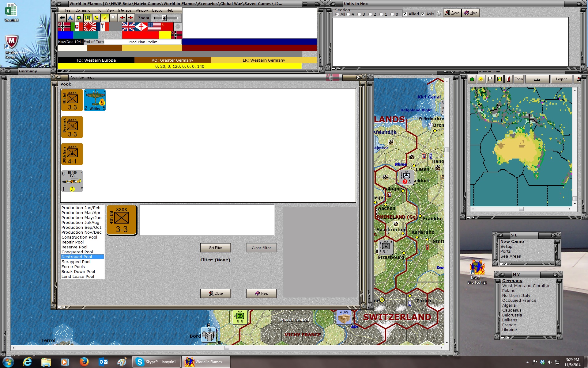Click the green hexagon icon in main toolbar
The height and width of the screenshot is (368, 588).
tap(79, 18)
